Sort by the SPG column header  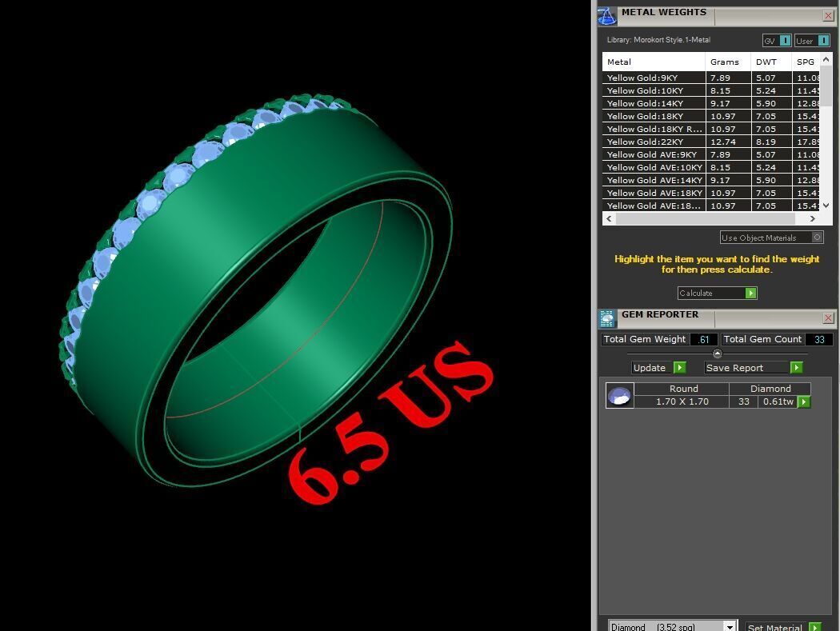pos(806,62)
